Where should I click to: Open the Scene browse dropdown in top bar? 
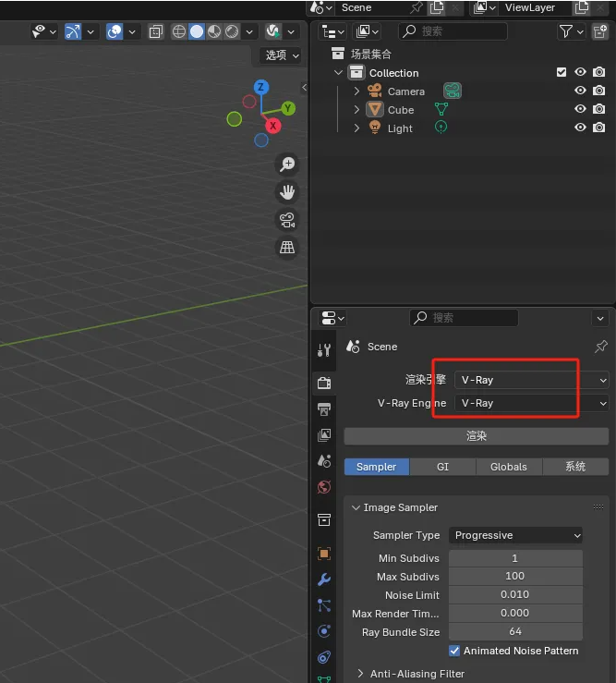click(321, 7)
